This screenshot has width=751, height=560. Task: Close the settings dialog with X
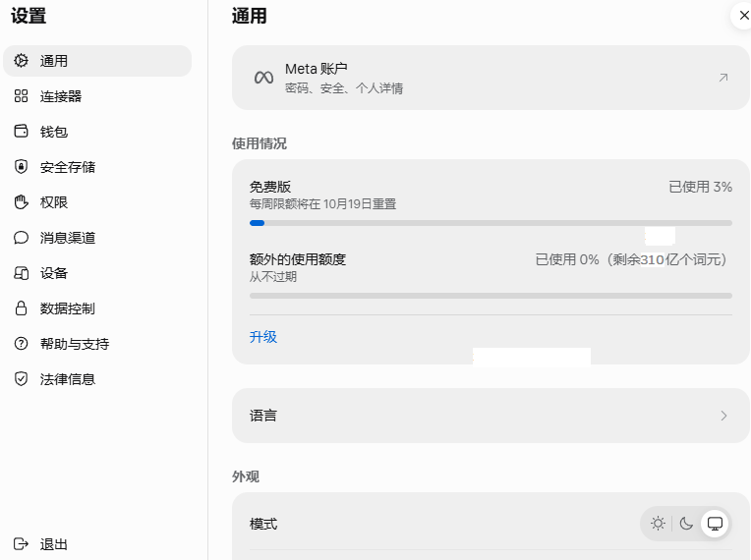744,16
